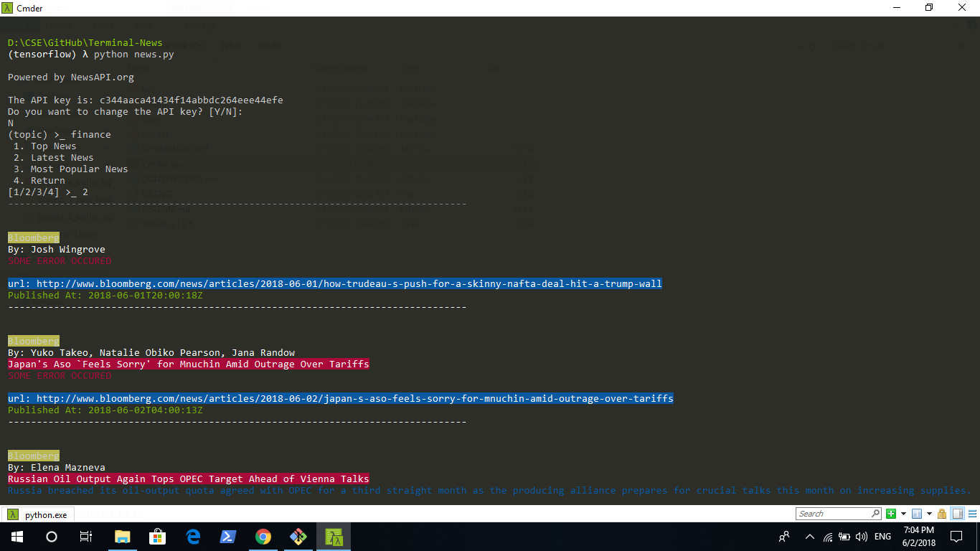Click the text 'By: Josh Wingrove'
980x551 pixels.
tap(57, 250)
